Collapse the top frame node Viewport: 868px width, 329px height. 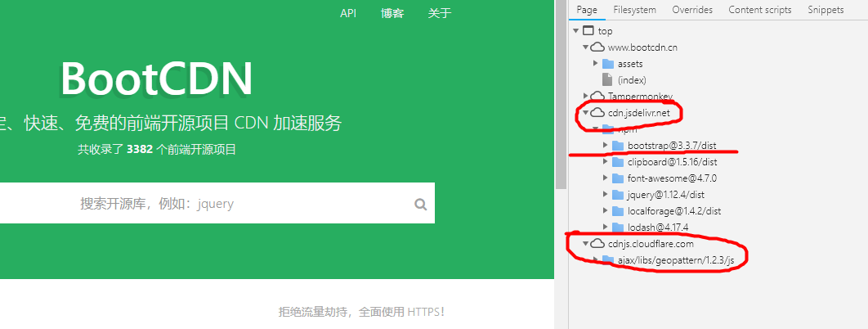[x=576, y=31]
